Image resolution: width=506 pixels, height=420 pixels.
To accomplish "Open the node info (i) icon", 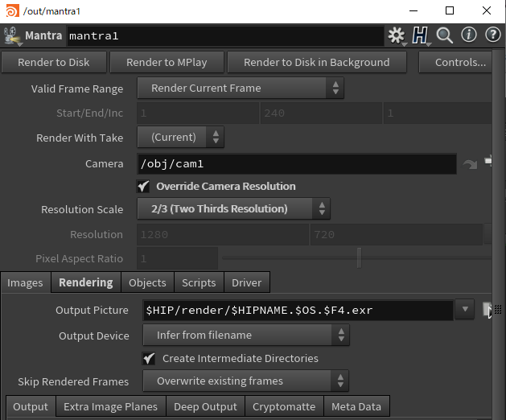I will pyautogui.click(x=469, y=35).
